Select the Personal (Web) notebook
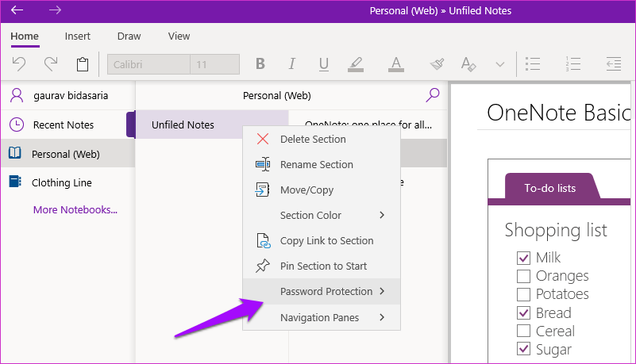This screenshot has width=636, height=364. point(68,154)
